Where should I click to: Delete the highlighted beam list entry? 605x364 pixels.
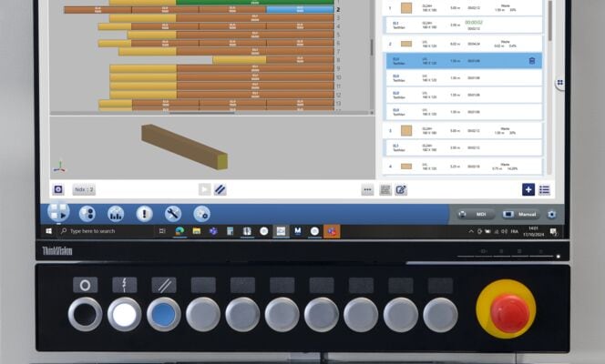[x=531, y=61]
